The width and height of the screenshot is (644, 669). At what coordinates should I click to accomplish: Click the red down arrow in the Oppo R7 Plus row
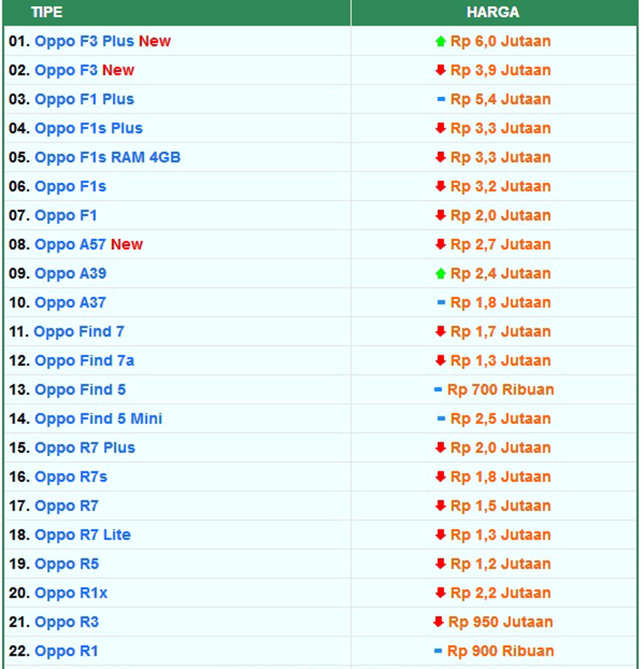(440, 448)
